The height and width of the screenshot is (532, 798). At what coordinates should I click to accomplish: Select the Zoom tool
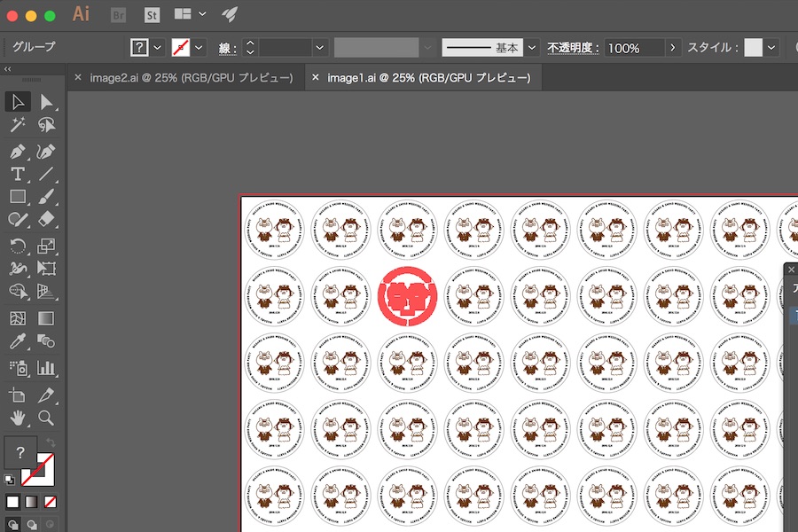point(46,417)
